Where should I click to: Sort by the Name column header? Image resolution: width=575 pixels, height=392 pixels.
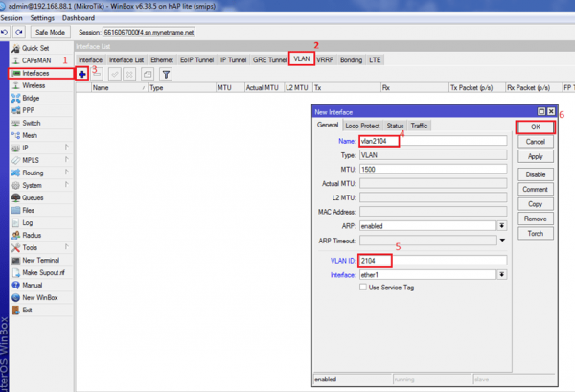119,87
